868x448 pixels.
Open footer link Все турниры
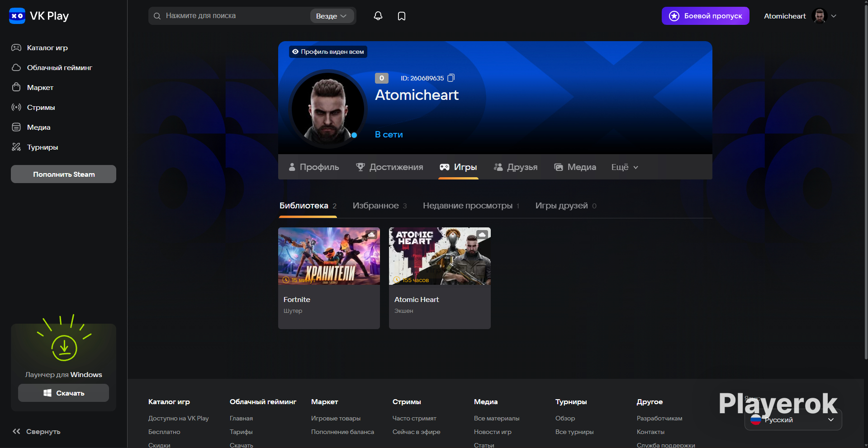click(x=574, y=432)
